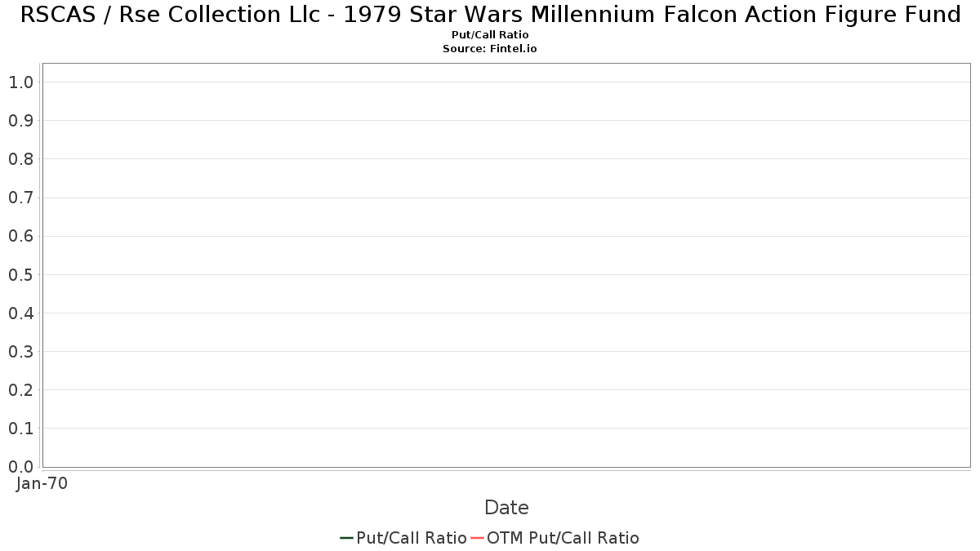Image resolution: width=980 pixels, height=551 pixels.
Task: Click the Put/Call Ratio subtitle under the title
Action: point(490,35)
